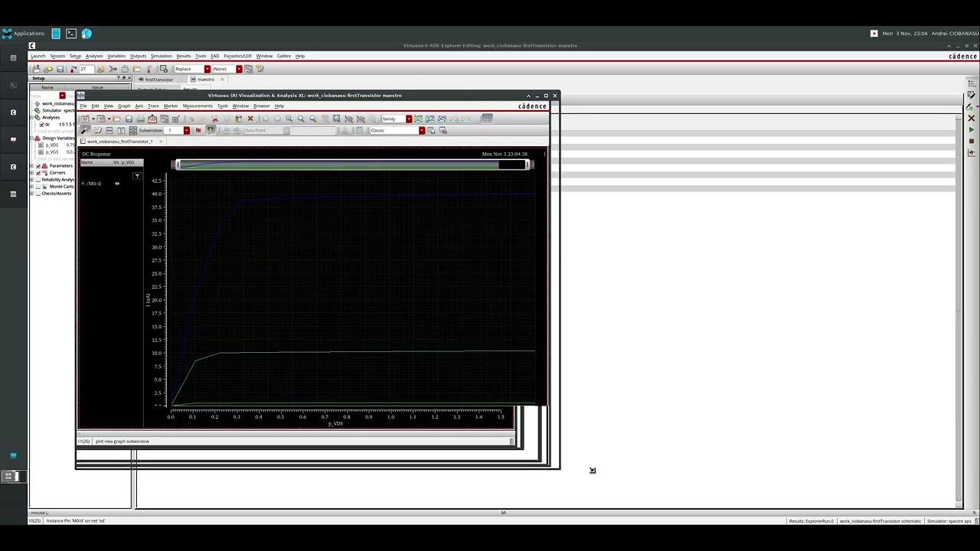Toggle visibility eye of /M0/d trace
The image size is (980, 551).
pos(117,184)
